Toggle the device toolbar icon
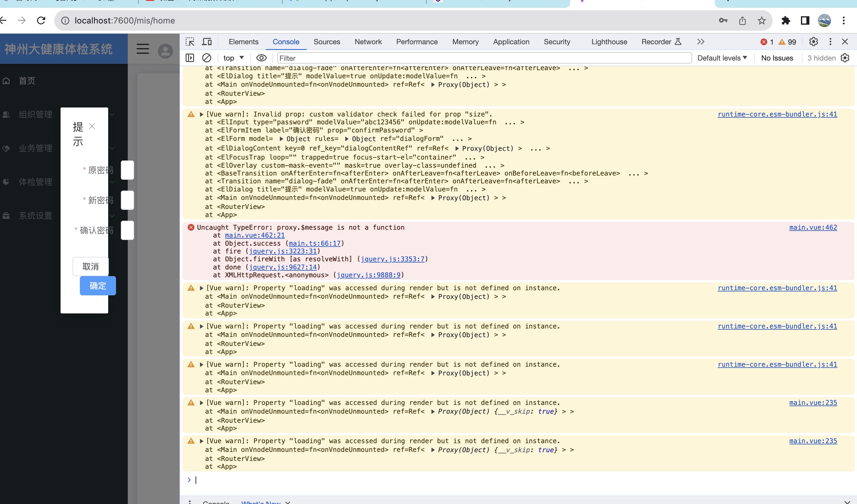Viewport: 857px width, 504px height. (207, 42)
